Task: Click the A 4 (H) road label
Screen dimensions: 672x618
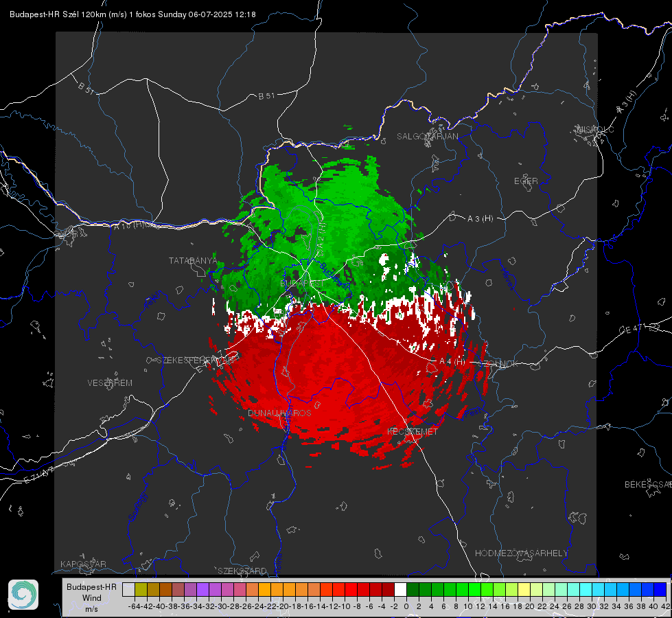Action: coord(452,362)
